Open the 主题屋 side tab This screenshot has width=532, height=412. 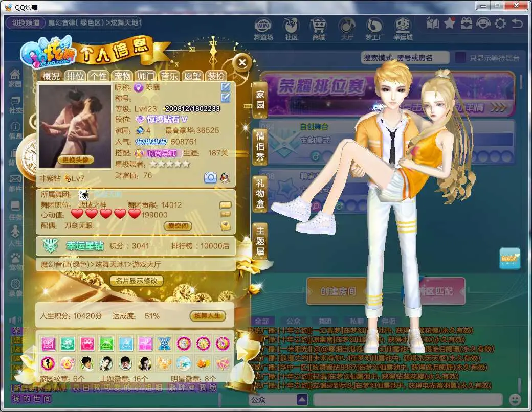(260, 241)
